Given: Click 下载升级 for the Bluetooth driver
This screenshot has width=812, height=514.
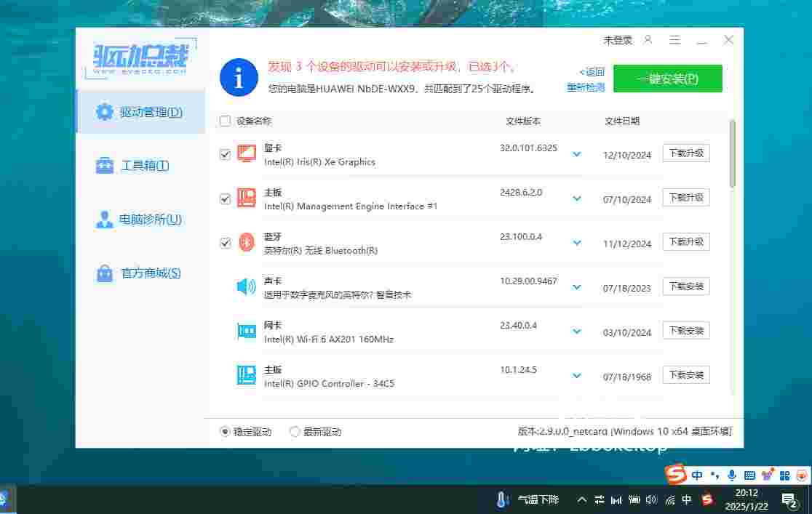Looking at the screenshot, I should click(686, 241).
